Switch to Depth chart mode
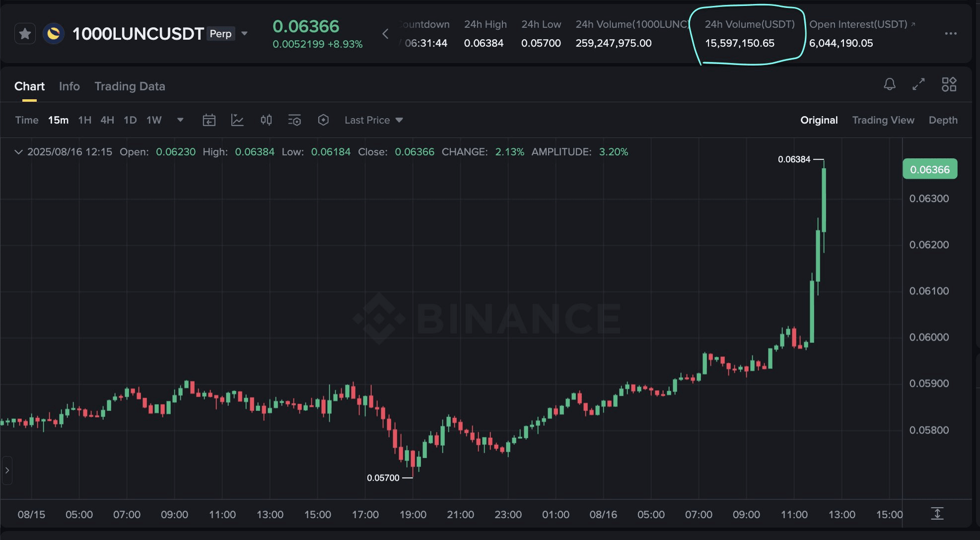 [943, 120]
